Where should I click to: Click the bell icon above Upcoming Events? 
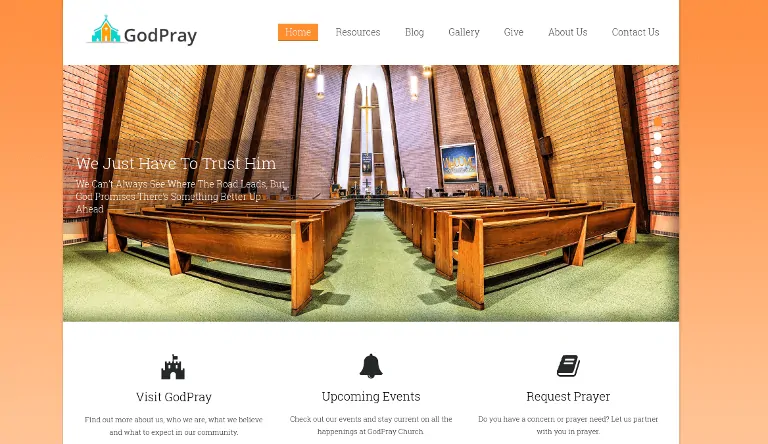(371, 366)
